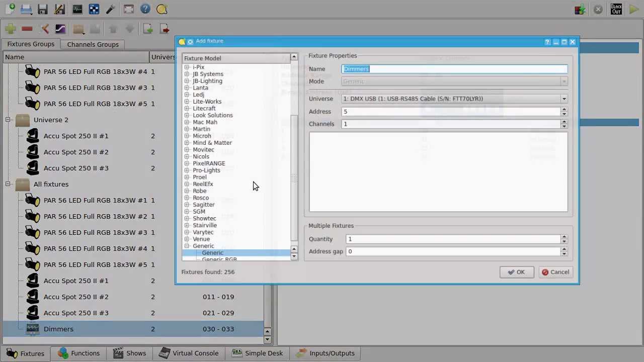Click the Group fixtures icon
The image size is (644, 362).
(x=78, y=29)
